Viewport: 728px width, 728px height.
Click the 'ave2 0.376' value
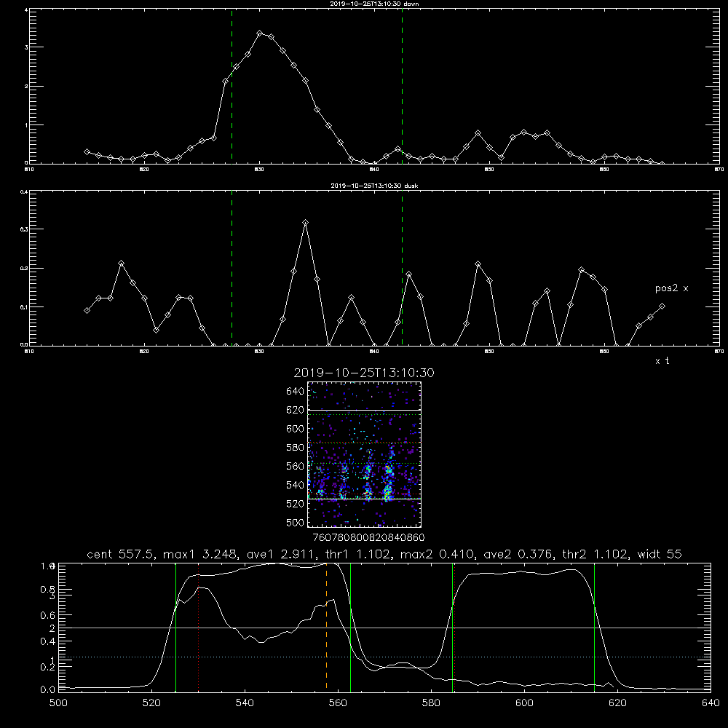[518, 554]
